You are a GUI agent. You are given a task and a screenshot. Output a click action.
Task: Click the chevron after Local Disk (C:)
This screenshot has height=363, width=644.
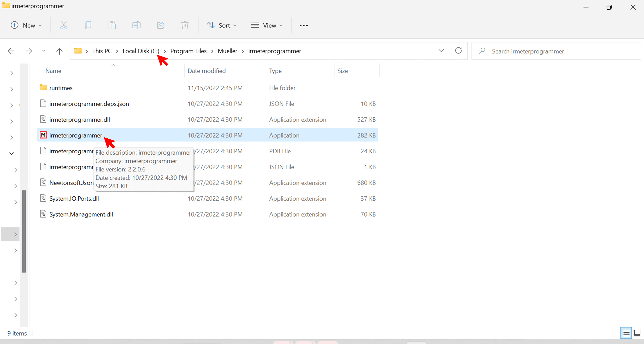tap(165, 51)
